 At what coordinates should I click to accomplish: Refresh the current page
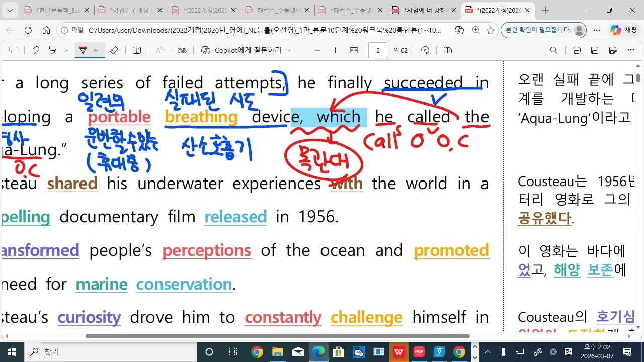pyautogui.click(x=28, y=30)
